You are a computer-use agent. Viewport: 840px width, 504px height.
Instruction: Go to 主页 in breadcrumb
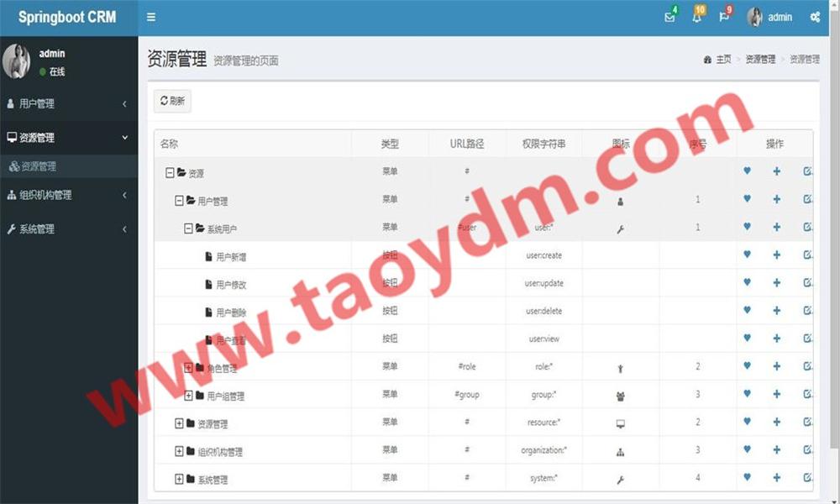(x=723, y=59)
